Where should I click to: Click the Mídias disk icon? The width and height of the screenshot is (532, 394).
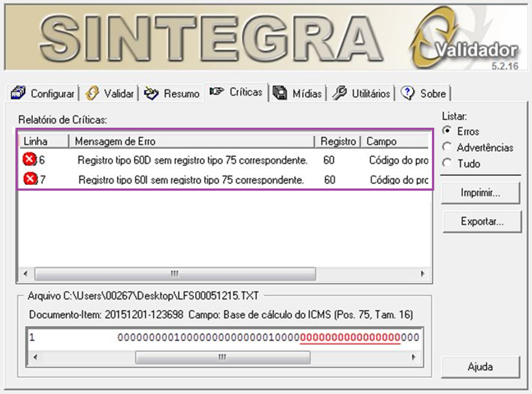click(280, 92)
